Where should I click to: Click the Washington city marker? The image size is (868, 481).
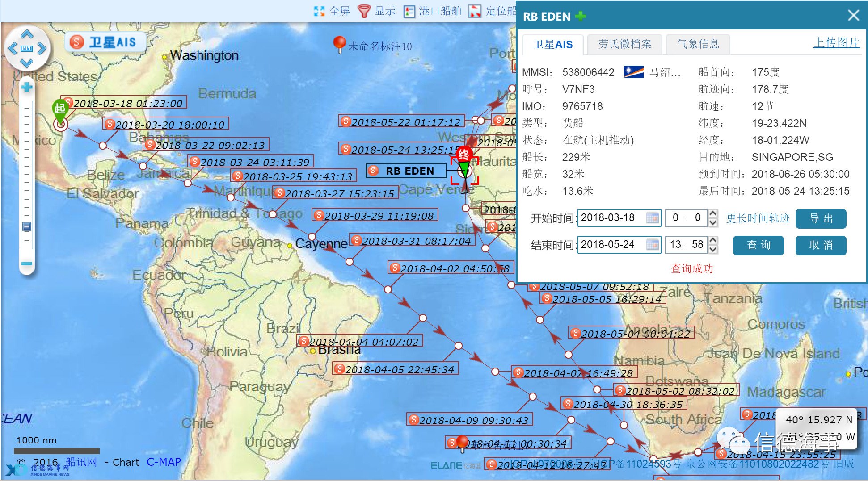point(164,57)
